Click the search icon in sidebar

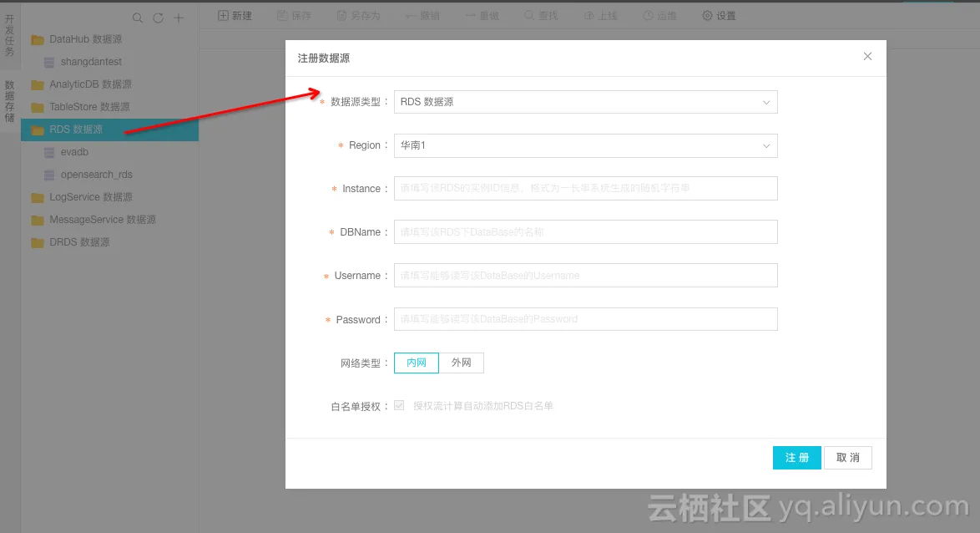pyautogui.click(x=138, y=18)
